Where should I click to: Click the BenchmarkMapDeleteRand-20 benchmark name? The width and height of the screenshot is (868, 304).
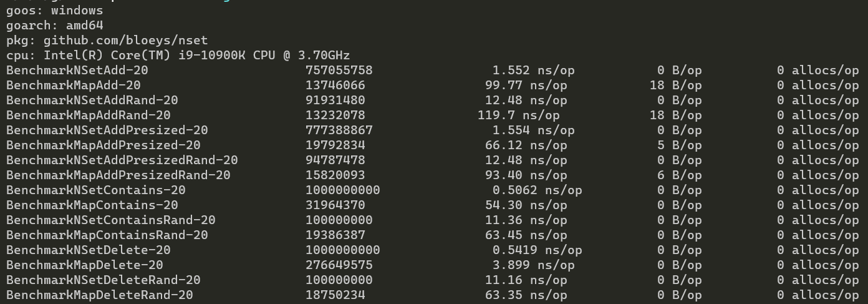point(100,295)
